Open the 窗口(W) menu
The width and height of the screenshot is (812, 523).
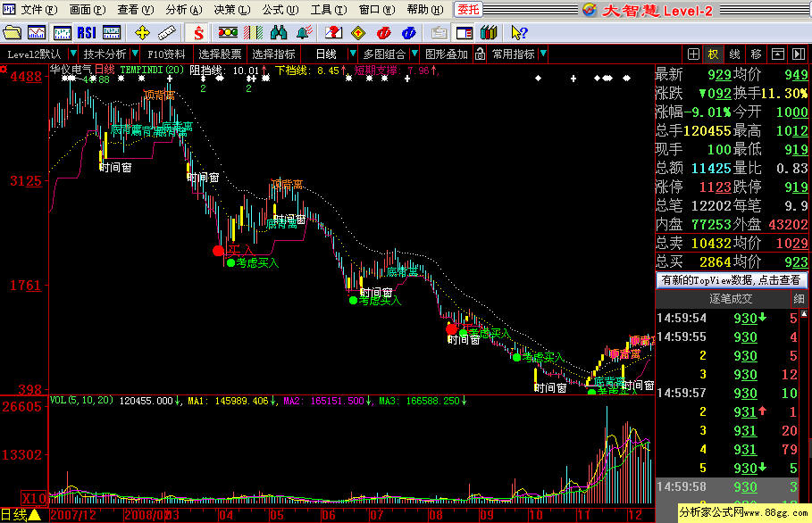(377, 10)
